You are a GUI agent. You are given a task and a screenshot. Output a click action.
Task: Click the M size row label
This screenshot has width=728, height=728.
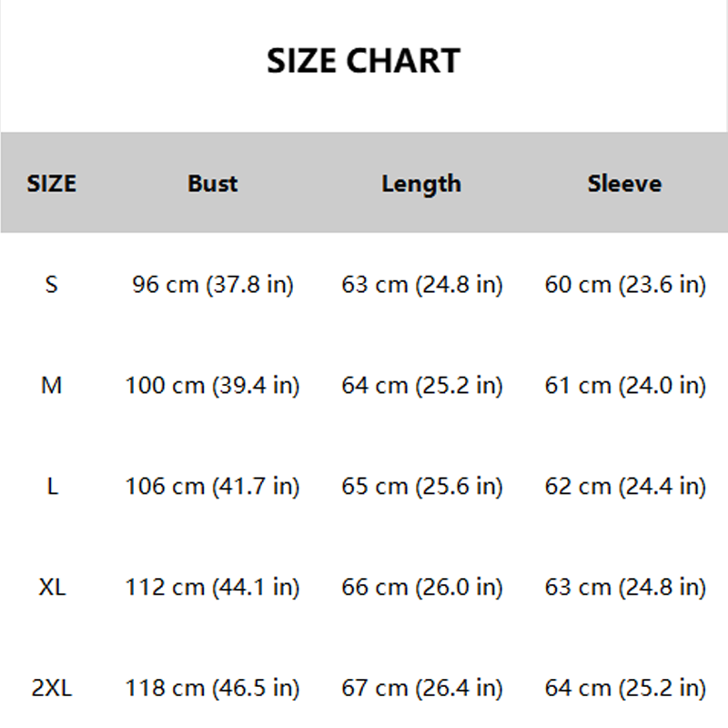tap(52, 386)
